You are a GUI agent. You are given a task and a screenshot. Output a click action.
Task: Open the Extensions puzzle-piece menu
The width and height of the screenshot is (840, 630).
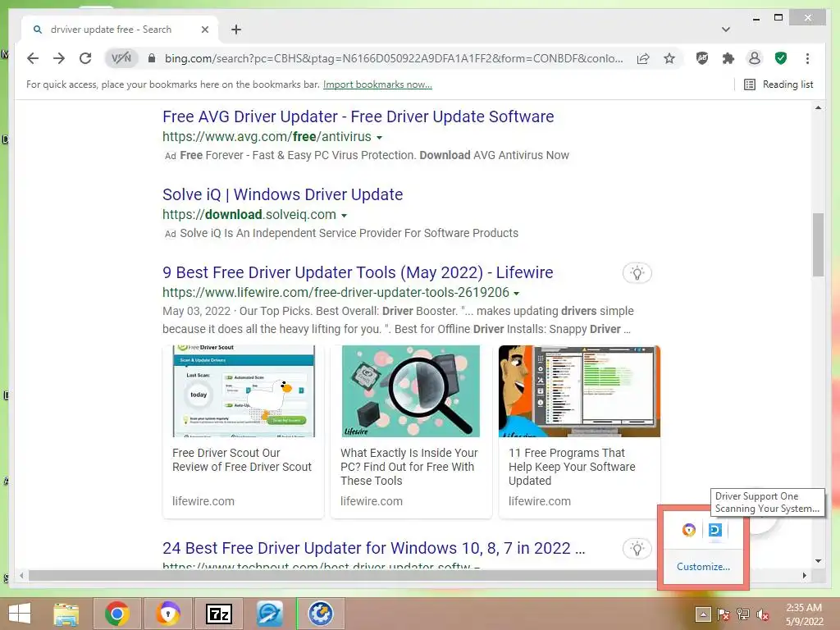[x=728, y=58]
